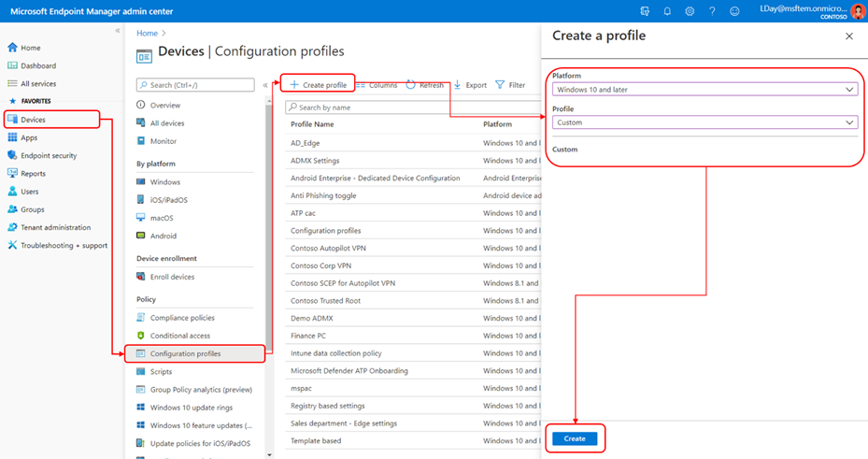Click the Endpoint security shield icon
The image size is (868, 459).
(12, 155)
